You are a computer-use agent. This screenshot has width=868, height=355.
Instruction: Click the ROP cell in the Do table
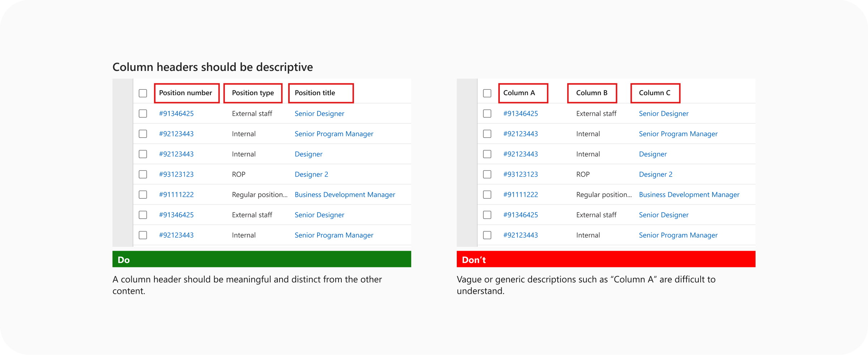point(239,174)
